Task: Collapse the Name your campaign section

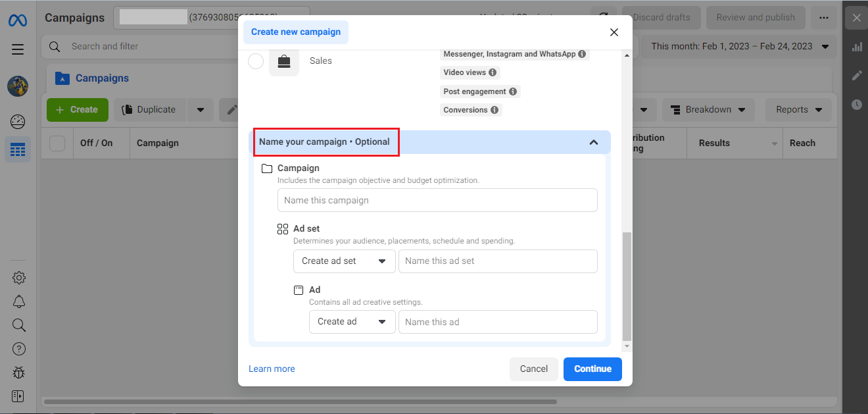Action: click(594, 142)
